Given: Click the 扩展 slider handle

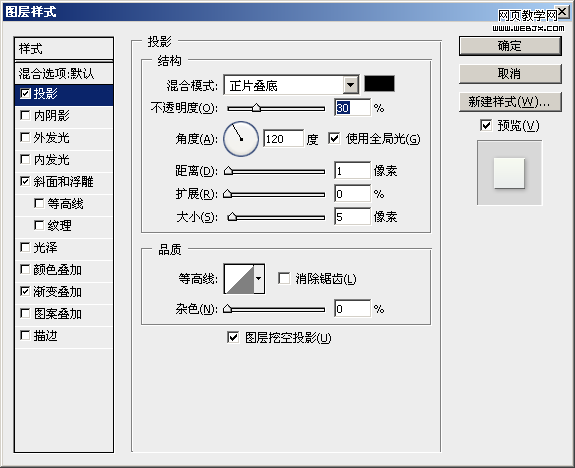Looking at the screenshot, I should pos(227,194).
